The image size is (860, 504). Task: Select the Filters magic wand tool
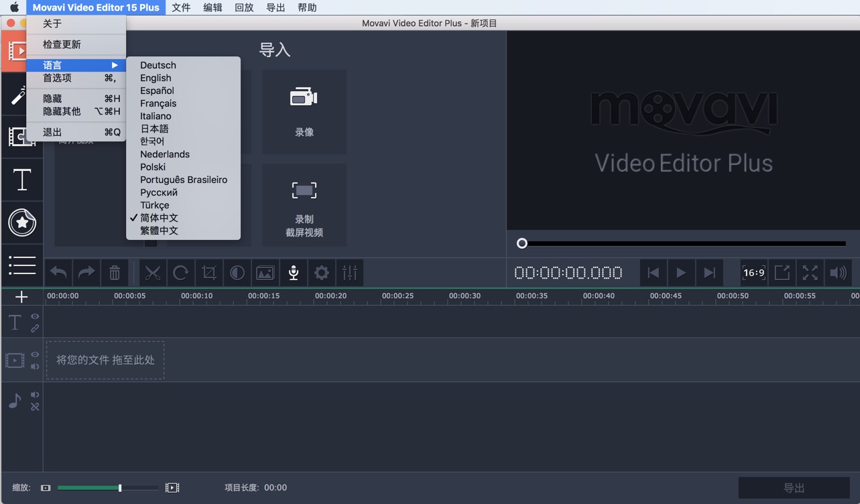[22, 94]
